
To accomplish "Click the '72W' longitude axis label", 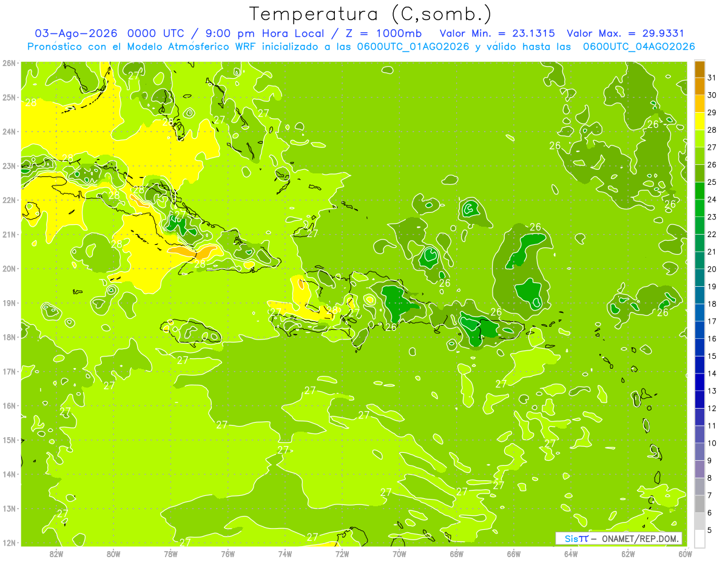I will 342,554.
